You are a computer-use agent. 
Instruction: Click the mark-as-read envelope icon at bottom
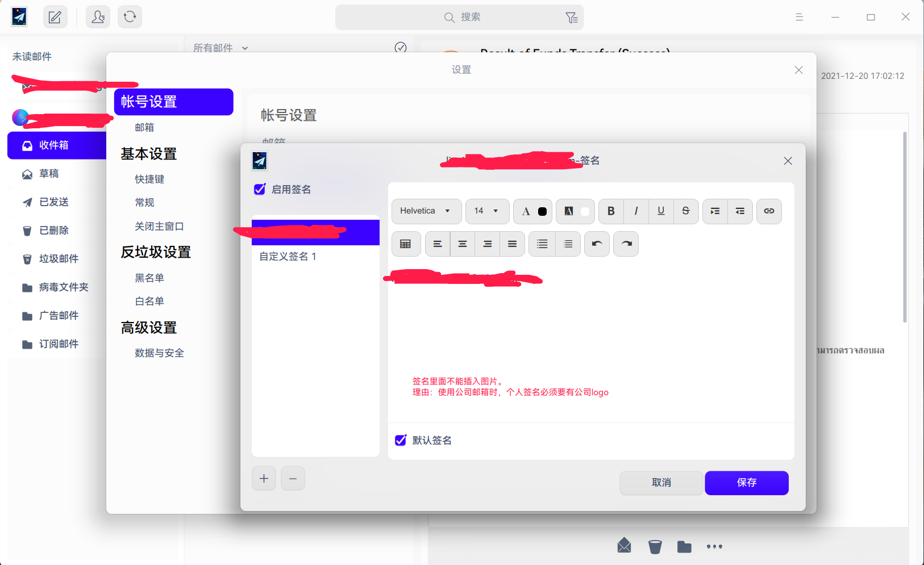pos(624,546)
